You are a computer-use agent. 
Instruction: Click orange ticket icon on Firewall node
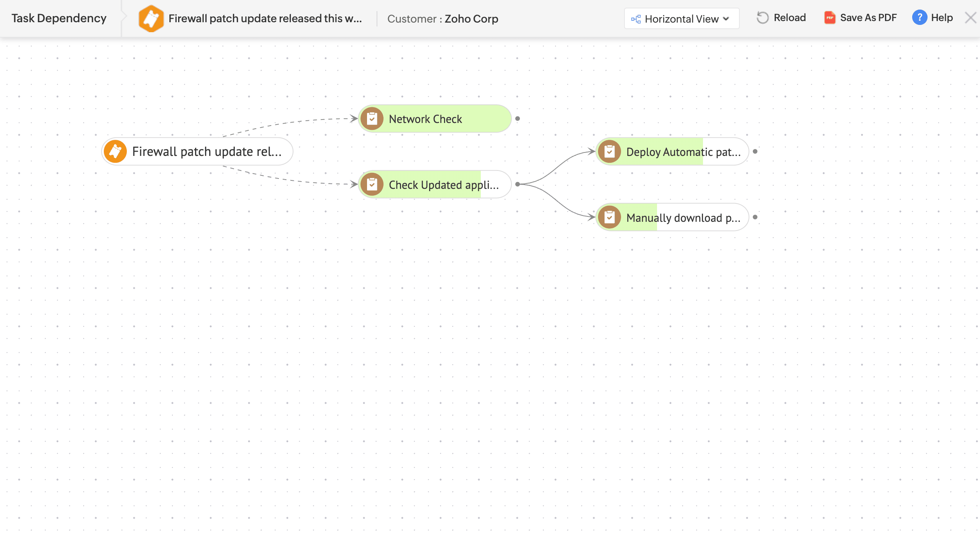(x=115, y=152)
